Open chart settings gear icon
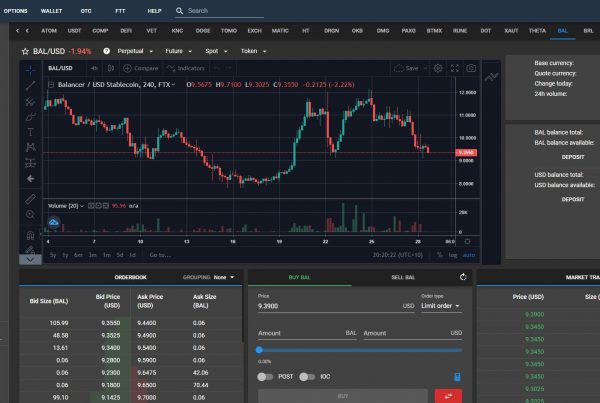The width and height of the screenshot is (600, 403). click(438, 68)
